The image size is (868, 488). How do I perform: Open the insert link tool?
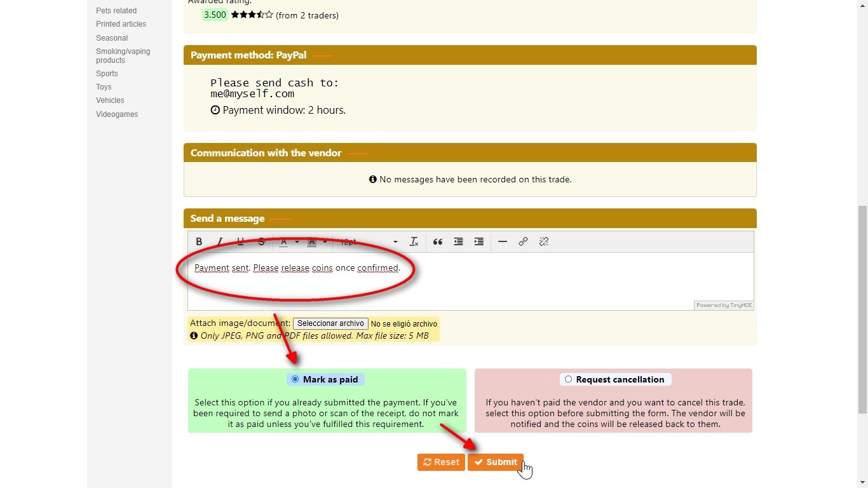[523, 241]
